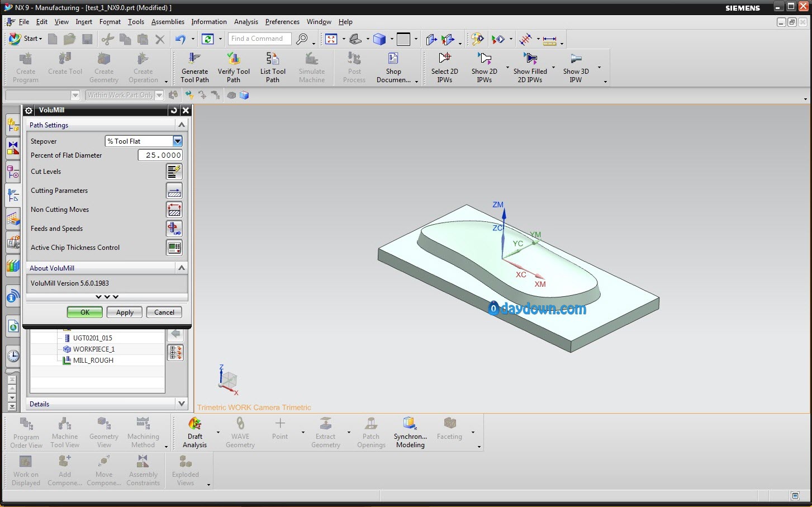Open Active Chip Thickness Control icon
812x507 pixels.
click(x=174, y=248)
